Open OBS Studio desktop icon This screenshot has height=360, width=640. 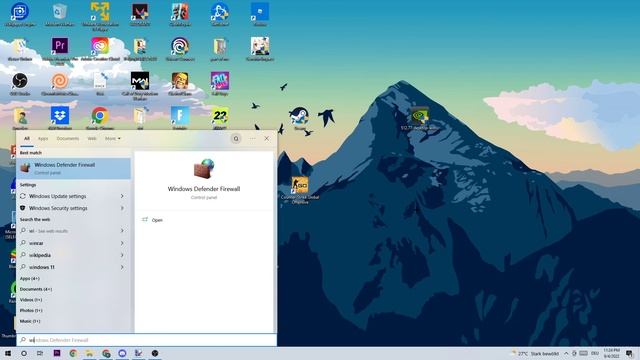(20, 82)
